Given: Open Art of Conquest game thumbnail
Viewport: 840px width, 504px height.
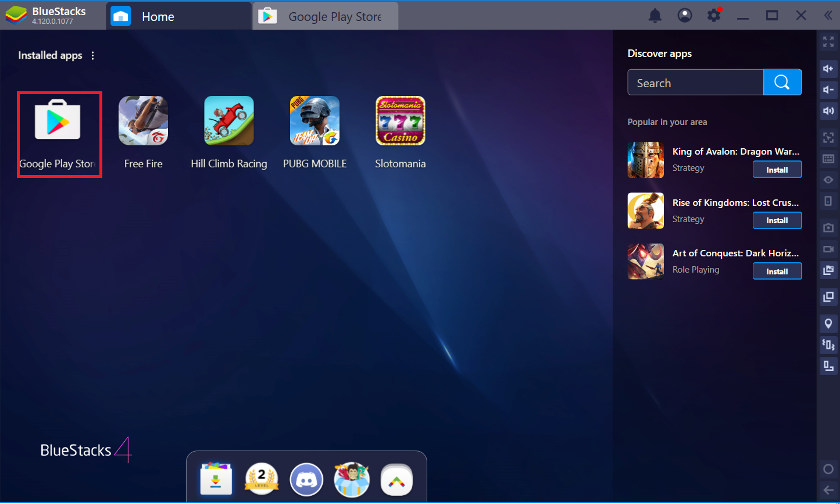Looking at the screenshot, I should coord(646,262).
